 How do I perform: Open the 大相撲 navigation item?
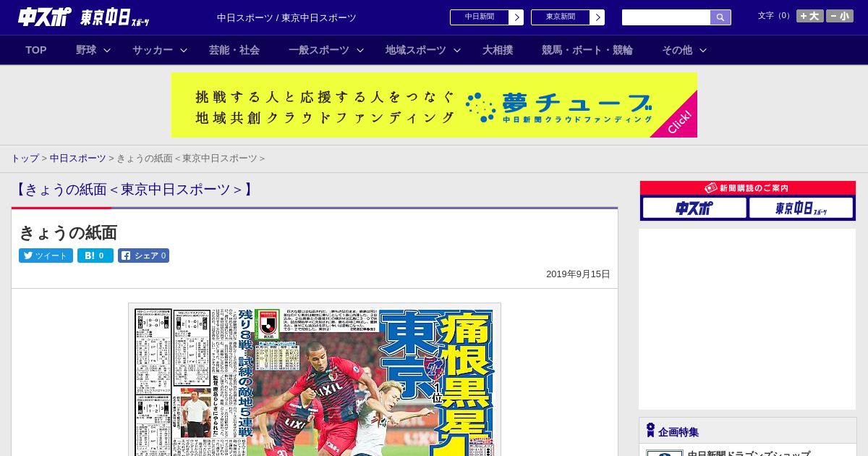[x=498, y=50]
